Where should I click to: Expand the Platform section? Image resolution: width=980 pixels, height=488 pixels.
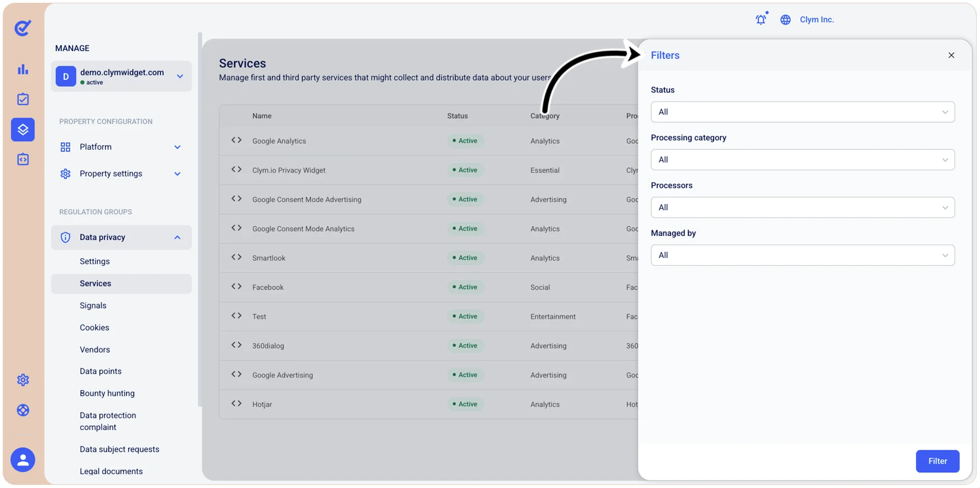[121, 147]
